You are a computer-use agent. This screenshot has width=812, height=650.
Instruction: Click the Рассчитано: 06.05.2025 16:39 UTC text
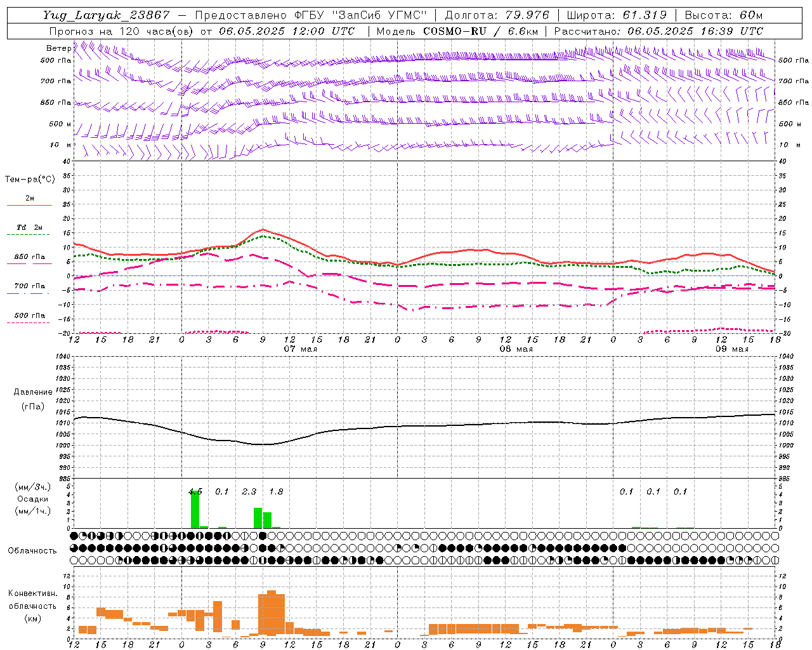[x=658, y=31]
